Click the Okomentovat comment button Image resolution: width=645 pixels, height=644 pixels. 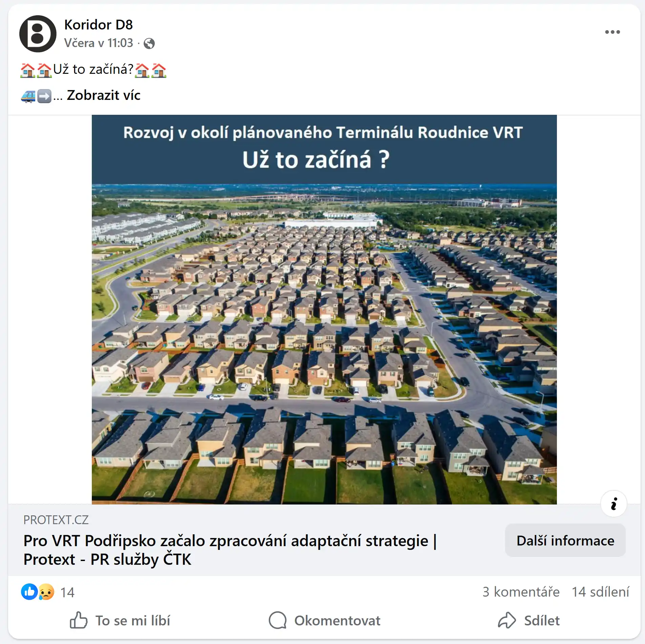[x=324, y=620]
